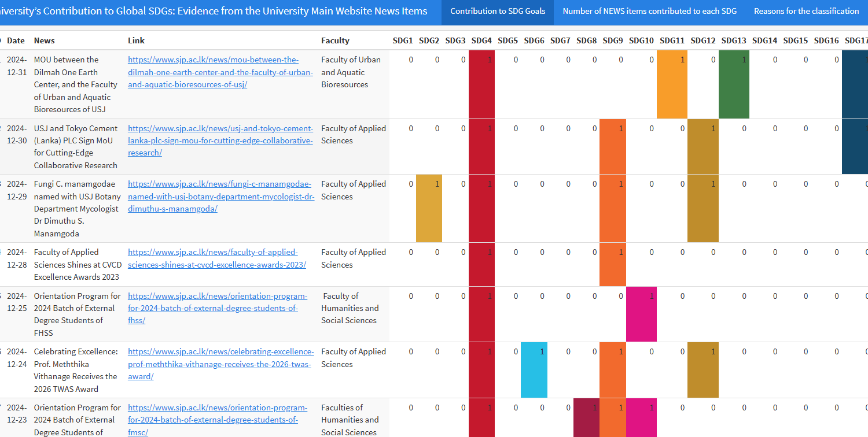Screen dimensions: 868x437
Task: Click the News column header
Action: tap(44, 40)
